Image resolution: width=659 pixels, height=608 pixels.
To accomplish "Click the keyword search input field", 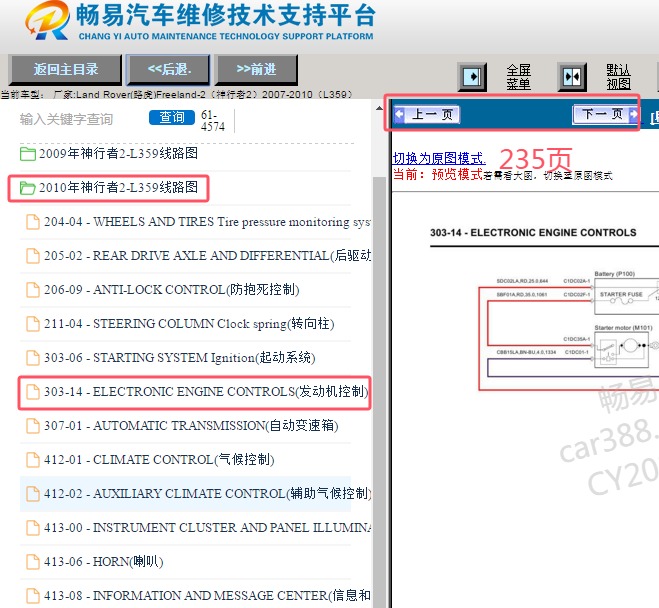I will click(x=80, y=119).
